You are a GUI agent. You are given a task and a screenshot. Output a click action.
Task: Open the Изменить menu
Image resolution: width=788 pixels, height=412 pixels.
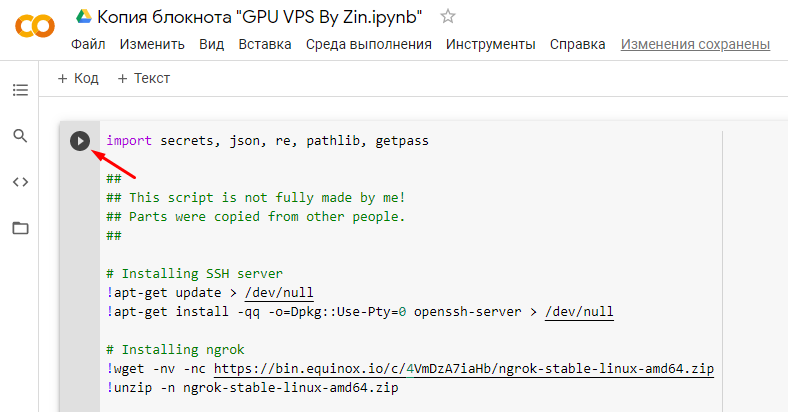[152, 44]
